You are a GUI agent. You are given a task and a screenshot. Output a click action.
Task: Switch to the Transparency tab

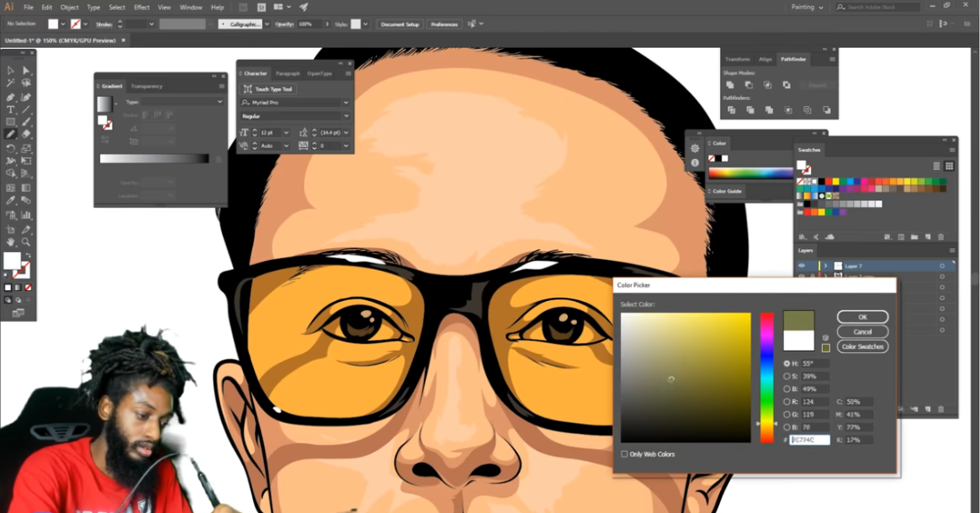click(147, 87)
